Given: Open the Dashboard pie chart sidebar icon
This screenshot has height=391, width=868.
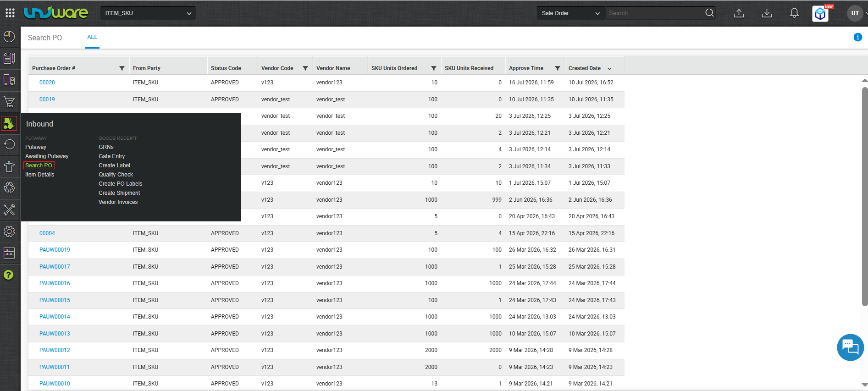Looking at the screenshot, I should (x=9, y=37).
